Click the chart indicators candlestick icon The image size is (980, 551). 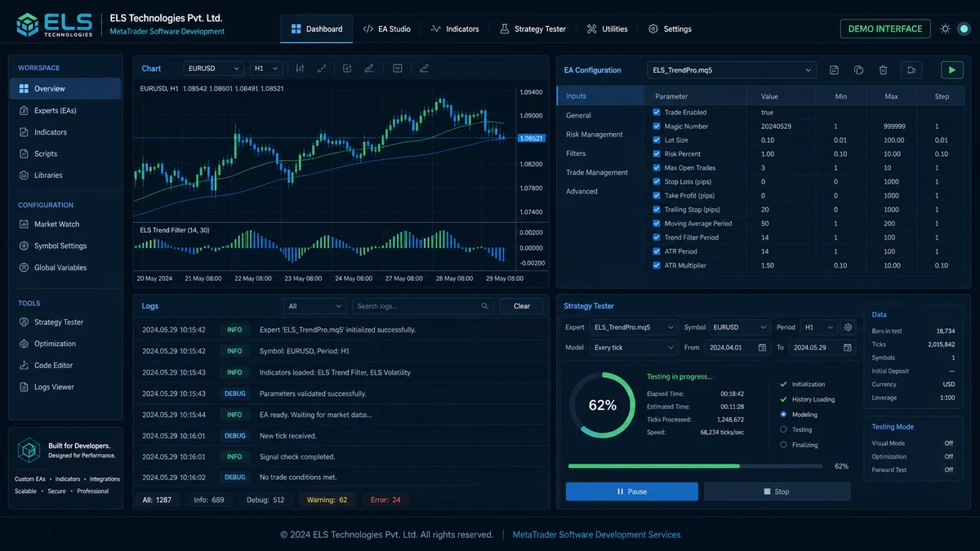point(300,69)
